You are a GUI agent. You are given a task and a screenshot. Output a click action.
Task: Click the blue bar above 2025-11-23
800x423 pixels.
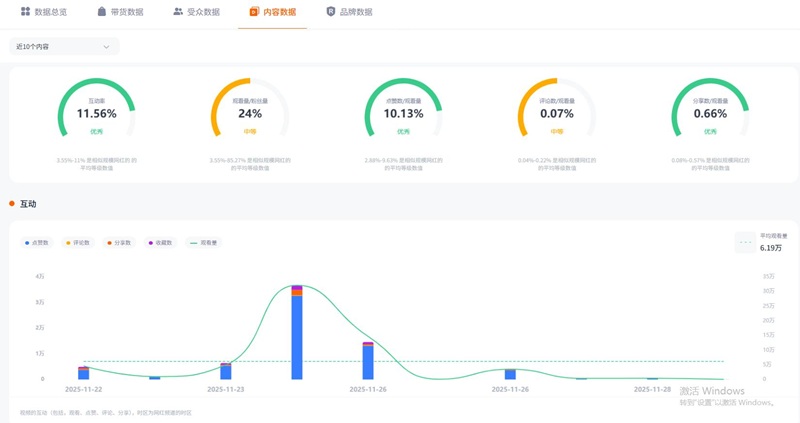pyautogui.click(x=226, y=372)
